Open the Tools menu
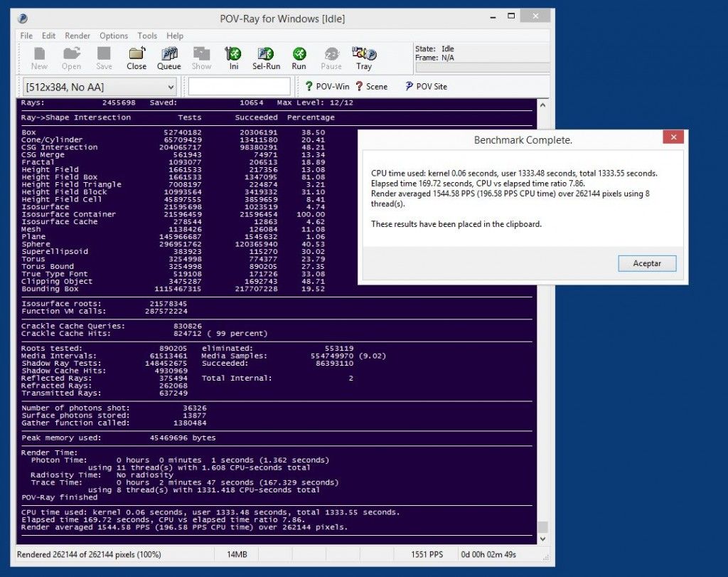 147,36
